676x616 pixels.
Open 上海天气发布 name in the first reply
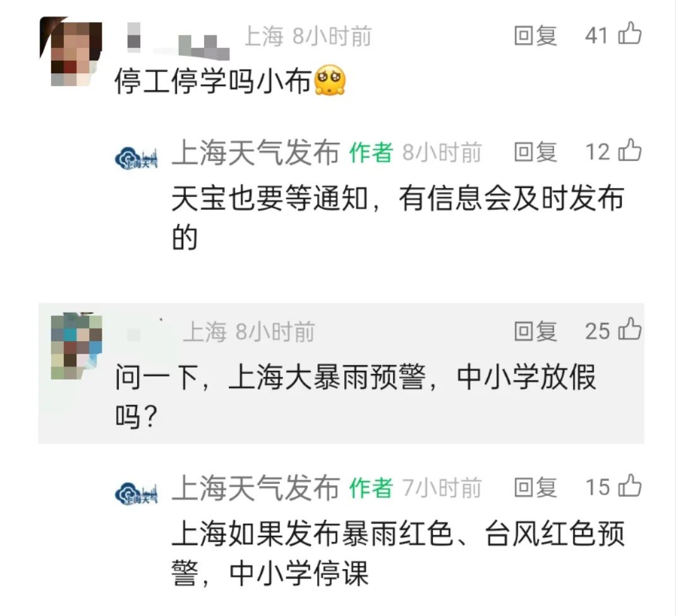pos(256,152)
